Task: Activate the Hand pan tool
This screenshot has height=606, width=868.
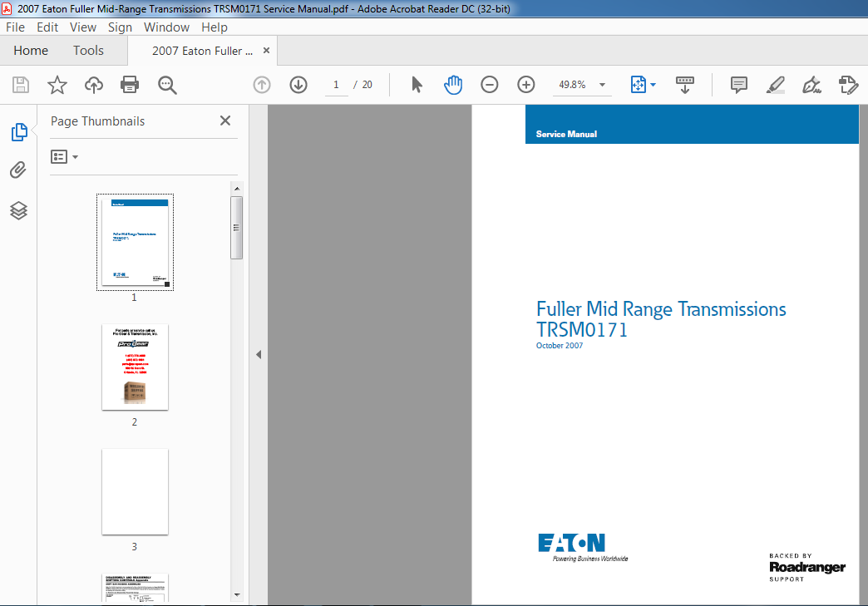Action: 453,85
